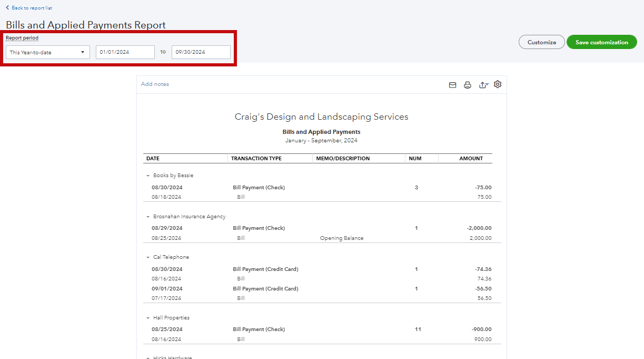This screenshot has height=359, width=644.
Task: Open report settings gear icon
Action: click(x=498, y=84)
